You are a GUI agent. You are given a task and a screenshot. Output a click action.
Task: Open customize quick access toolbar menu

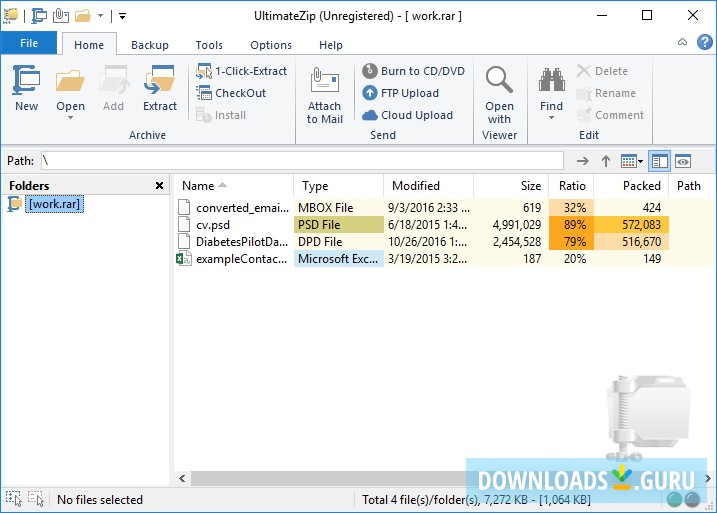coord(122,16)
